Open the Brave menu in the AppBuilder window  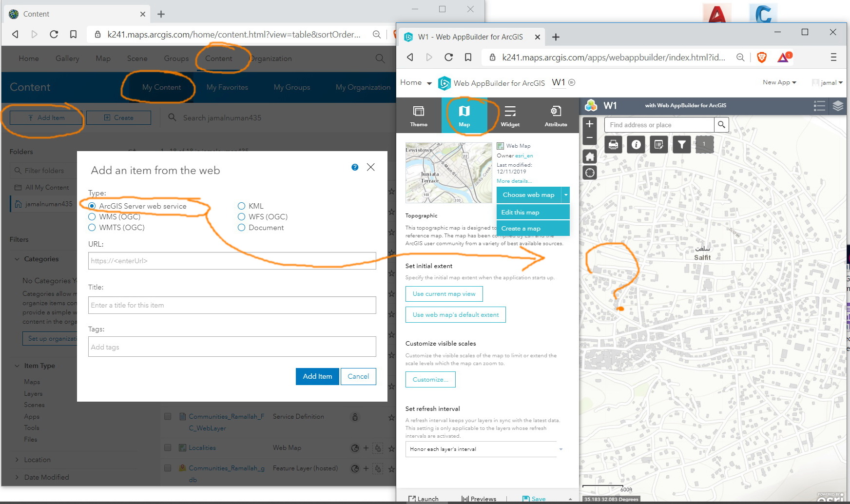pos(833,58)
